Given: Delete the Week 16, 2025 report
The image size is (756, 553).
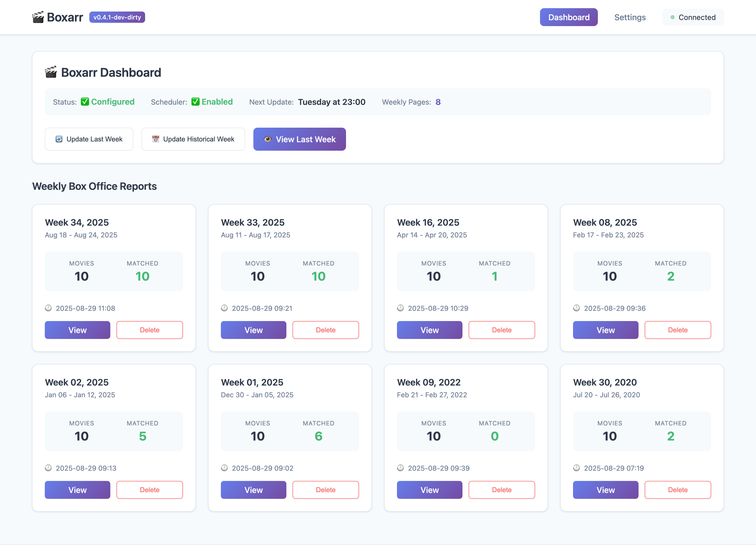Looking at the screenshot, I should 501,330.
